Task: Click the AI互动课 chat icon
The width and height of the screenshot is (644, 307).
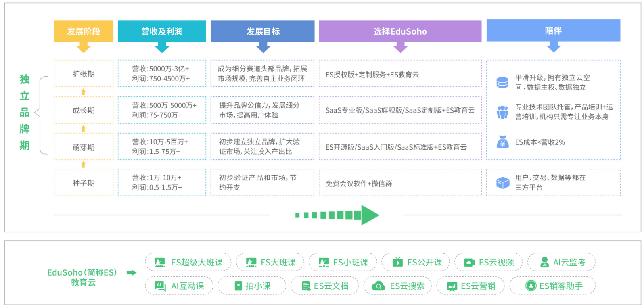Action: click(160, 286)
